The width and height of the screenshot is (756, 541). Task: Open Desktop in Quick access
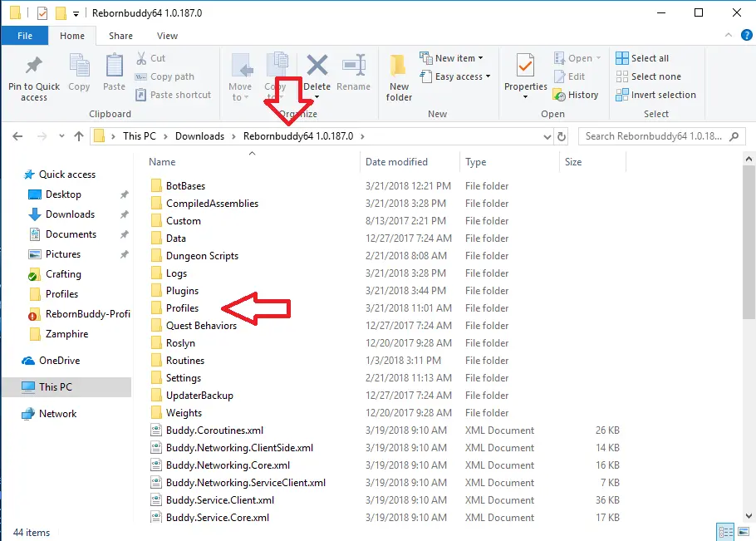(63, 194)
